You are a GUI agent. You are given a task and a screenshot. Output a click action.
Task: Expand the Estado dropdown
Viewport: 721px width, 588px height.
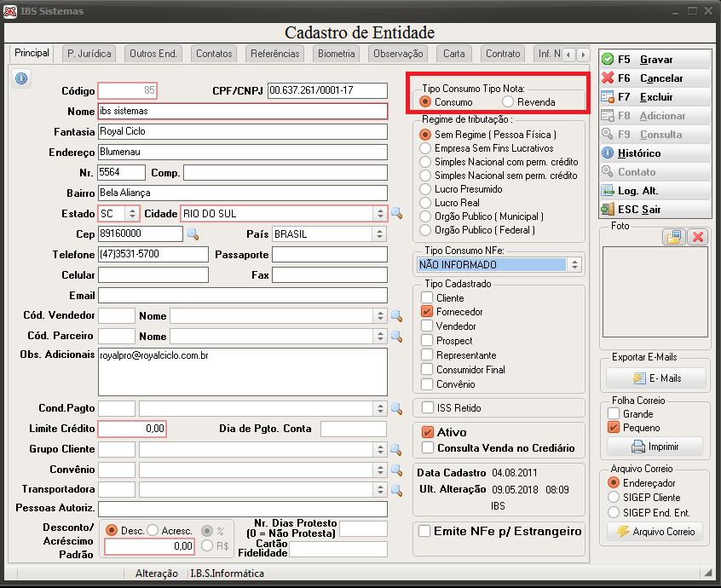[x=132, y=213]
